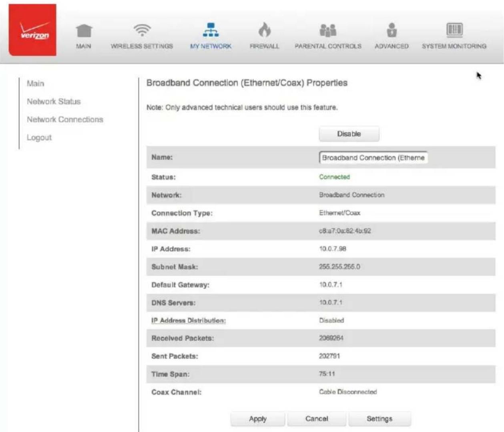Select MAC address c8:a7:0a:82:4b:92
Viewport: 504px width, 432px height.
pyautogui.click(x=345, y=231)
